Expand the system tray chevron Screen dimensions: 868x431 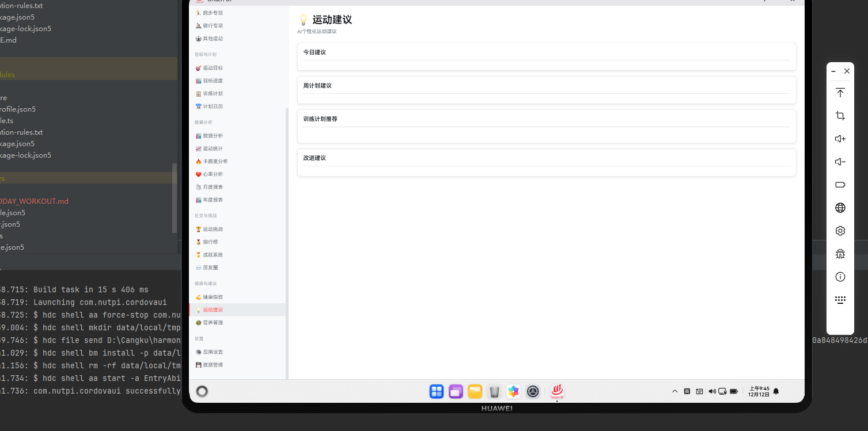click(675, 391)
